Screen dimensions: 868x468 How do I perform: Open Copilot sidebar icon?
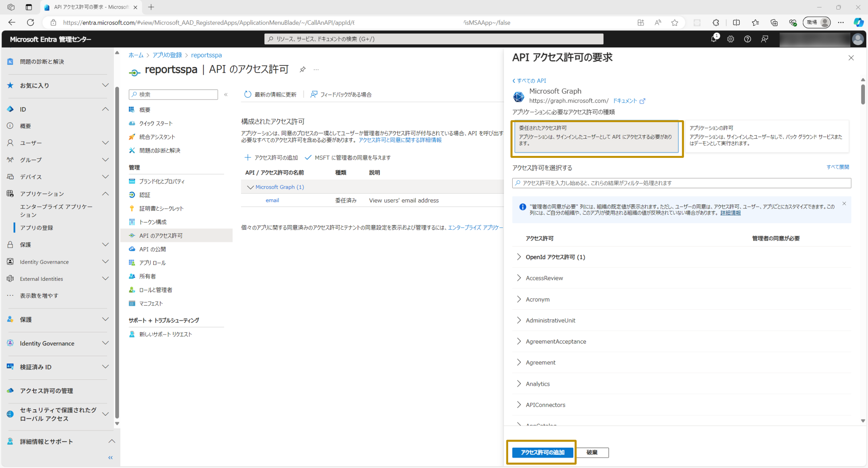click(858, 23)
